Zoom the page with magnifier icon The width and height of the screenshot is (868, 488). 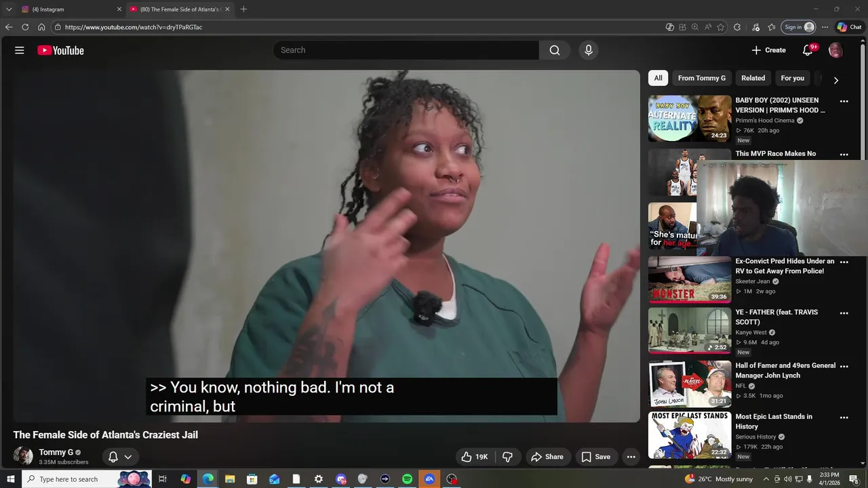pos(695,27)
